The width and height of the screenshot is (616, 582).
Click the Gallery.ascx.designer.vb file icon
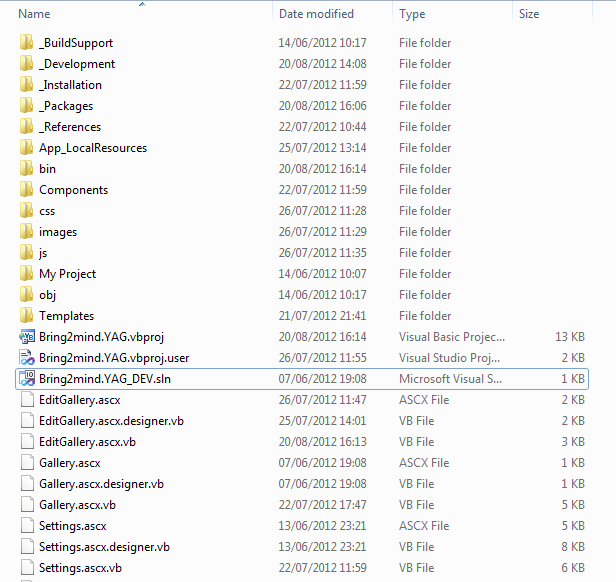click(27, 484)
